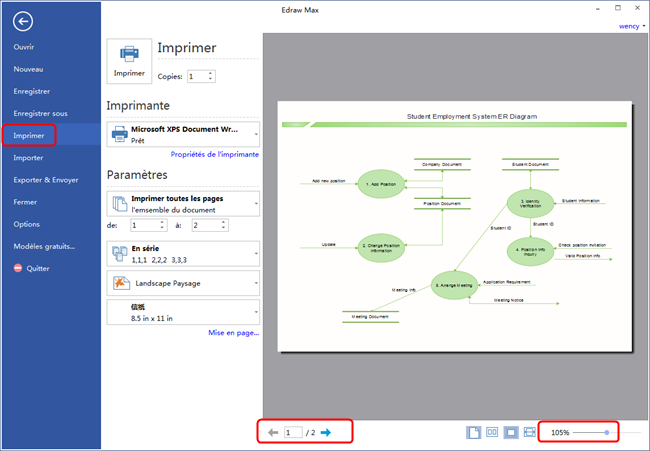650x451 pixels.
Task: Choose Fermer in the sidebar
Action: click(25, 202)
